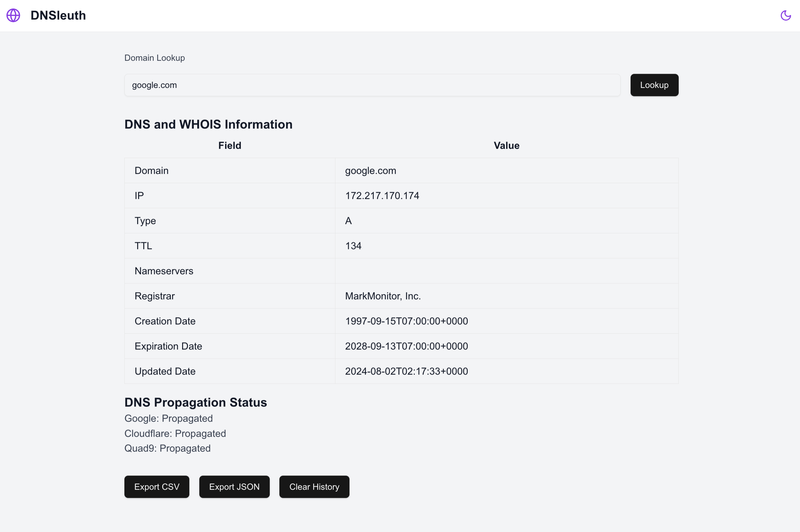Select the 2028-09-13T07:00:00+0000 value

click(407, 346)
